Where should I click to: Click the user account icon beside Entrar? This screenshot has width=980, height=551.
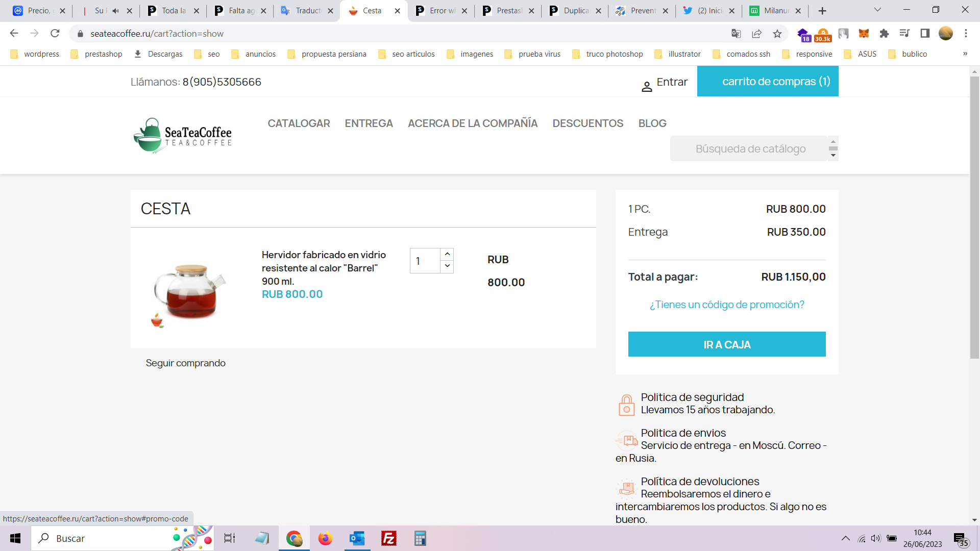click(x=647, y=87)
